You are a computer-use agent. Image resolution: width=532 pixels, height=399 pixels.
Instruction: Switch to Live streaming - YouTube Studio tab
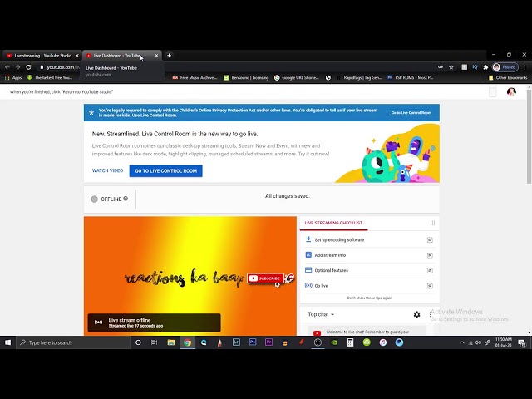tap(42, 56)
